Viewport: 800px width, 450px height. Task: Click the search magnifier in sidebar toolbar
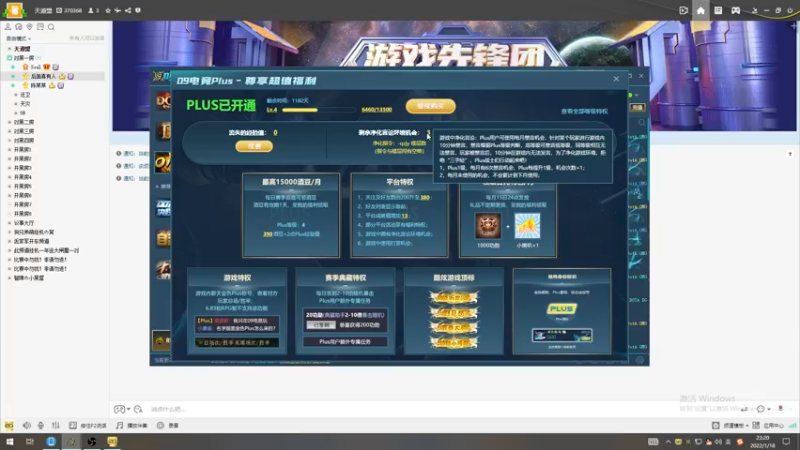tap(51, 27)
